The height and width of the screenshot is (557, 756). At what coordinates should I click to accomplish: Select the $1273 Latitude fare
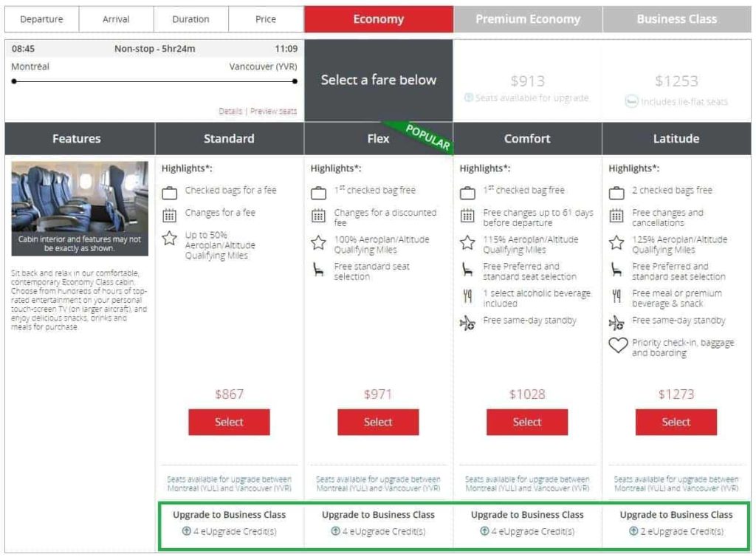(676, 422)
